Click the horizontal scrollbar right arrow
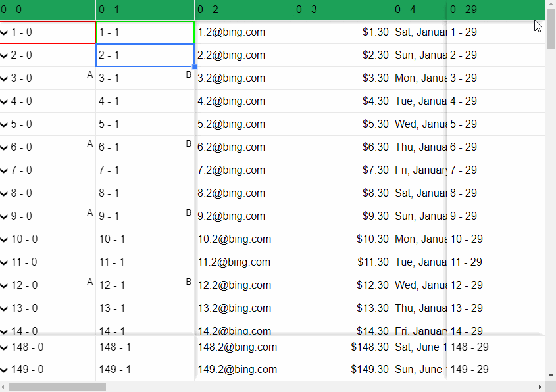556x392 pixels. pyautogui.click(x=540, y=387)
